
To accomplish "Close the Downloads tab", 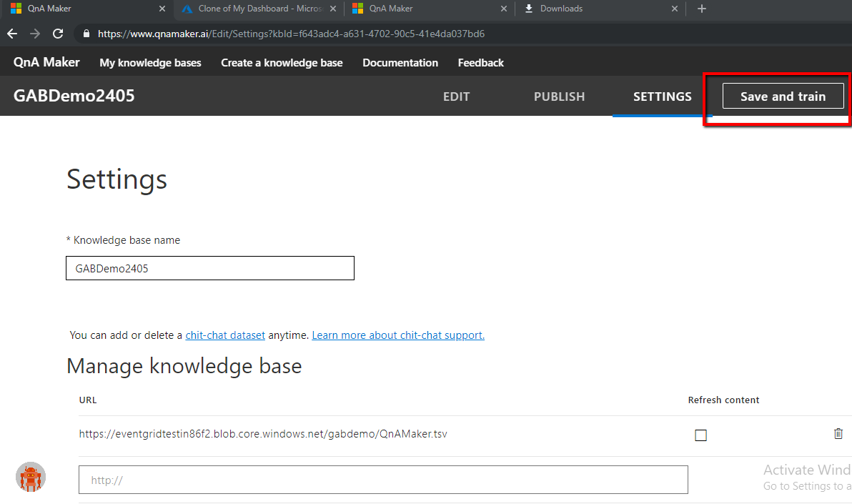I will (x=674, y=9).
